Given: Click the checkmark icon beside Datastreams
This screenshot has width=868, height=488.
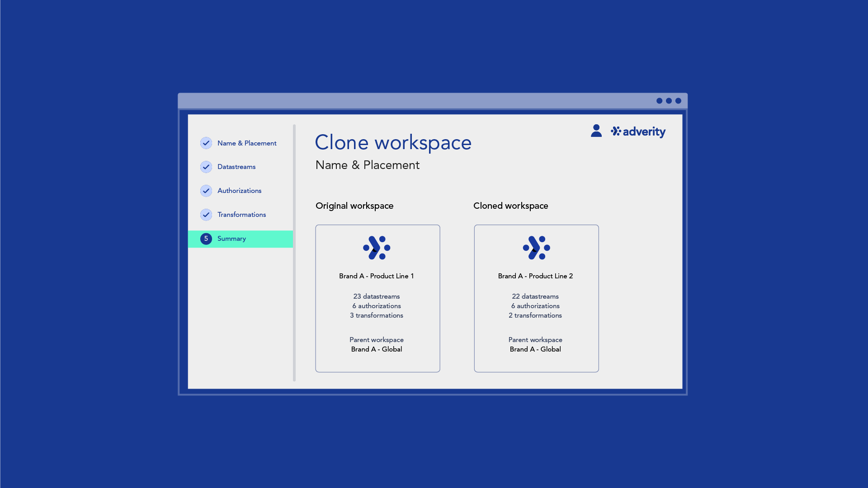Looking at the screenshot, I should point(206,167).
